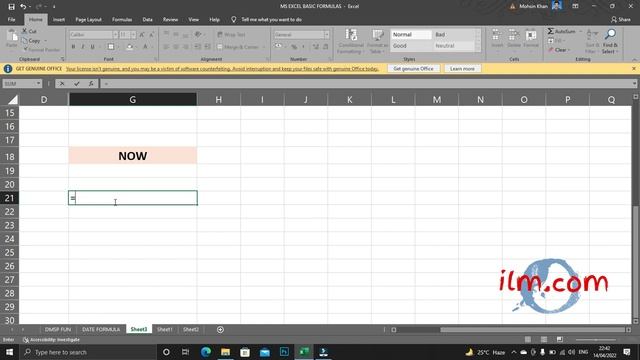This screenshot has width=640, height=360.
Task: Click the Insert Function fx icon
Action: pos(91,84)
